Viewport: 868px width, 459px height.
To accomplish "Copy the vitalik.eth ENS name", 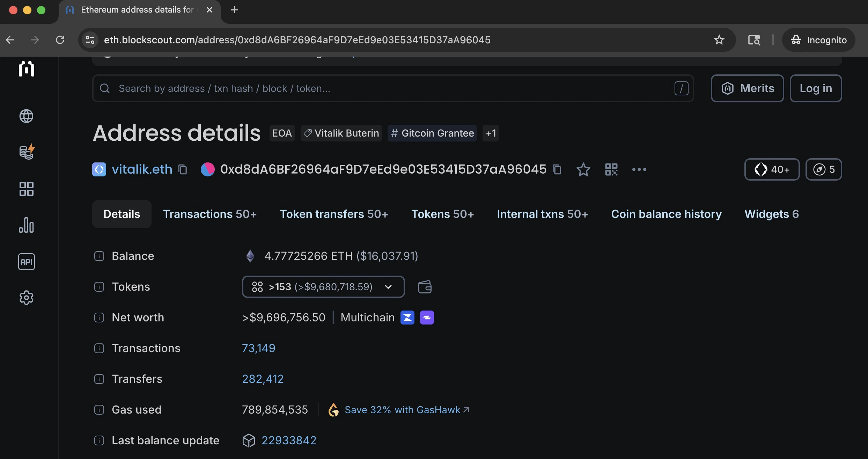I will click(183, 169).
